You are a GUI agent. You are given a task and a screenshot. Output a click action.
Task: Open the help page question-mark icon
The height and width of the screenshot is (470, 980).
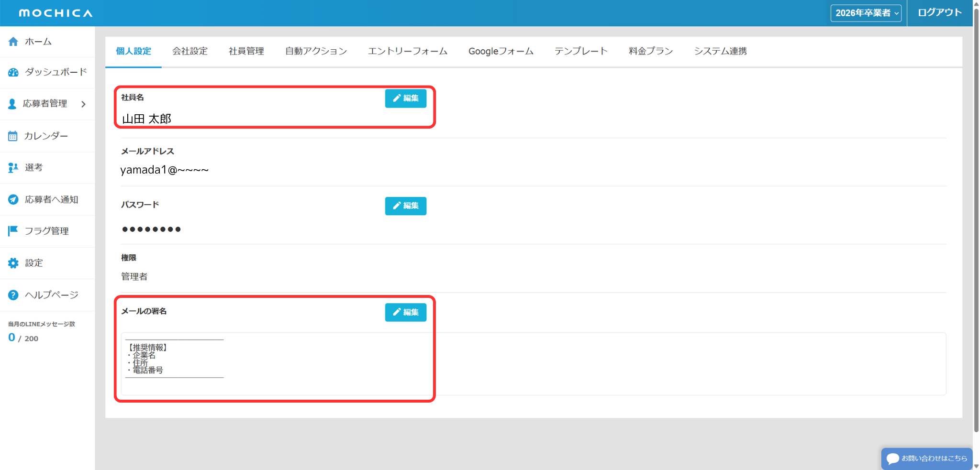click(13, 295)
